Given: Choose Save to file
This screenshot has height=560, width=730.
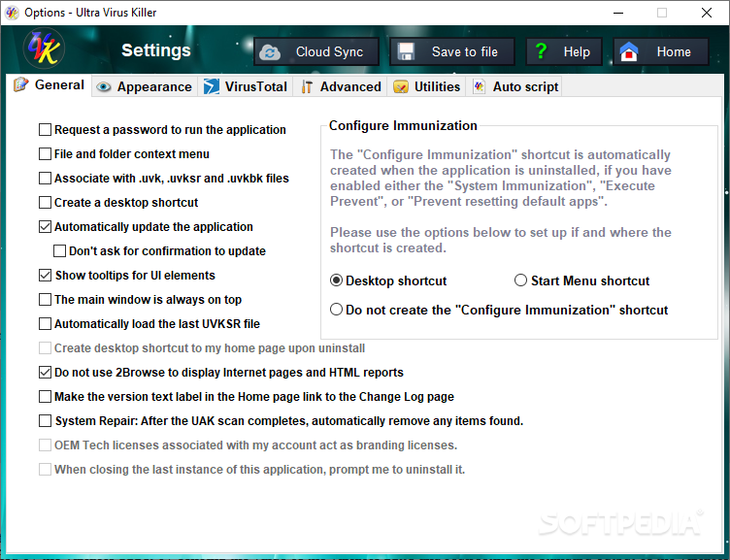Looking at the screenshot, I should (452, 51).
